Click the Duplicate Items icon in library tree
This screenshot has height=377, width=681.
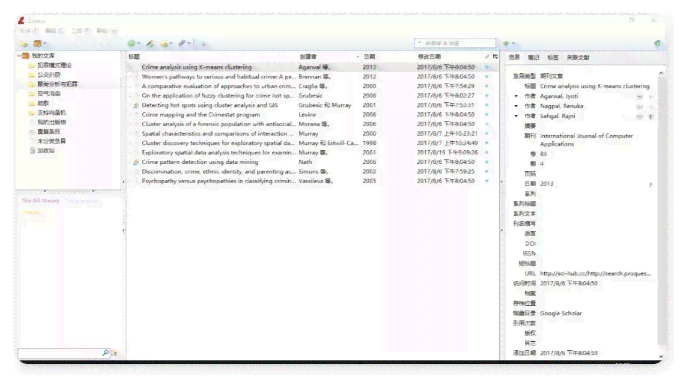32,132
